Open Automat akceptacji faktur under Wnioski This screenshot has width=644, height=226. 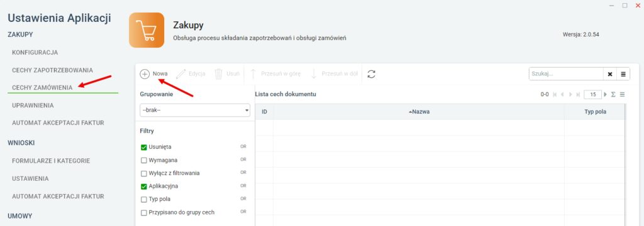[58, 196]
